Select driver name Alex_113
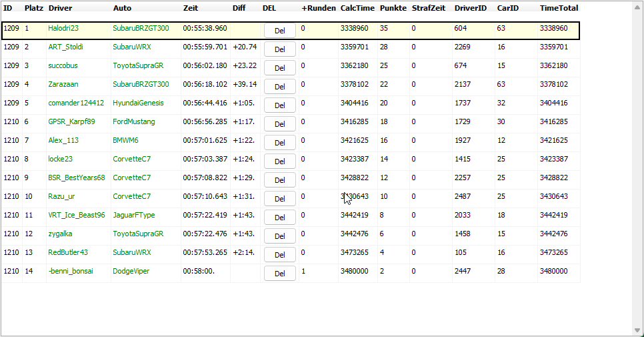 63,141
